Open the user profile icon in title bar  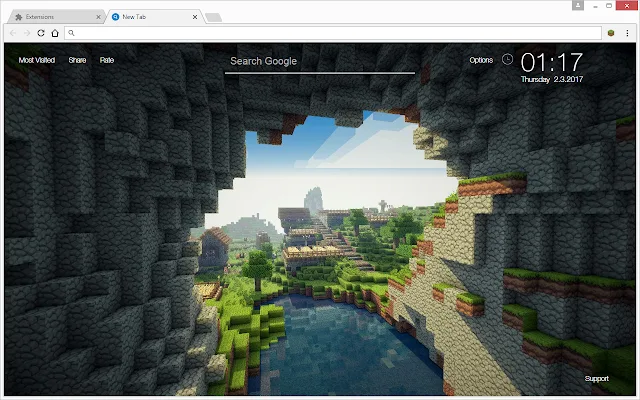(578, 5)
